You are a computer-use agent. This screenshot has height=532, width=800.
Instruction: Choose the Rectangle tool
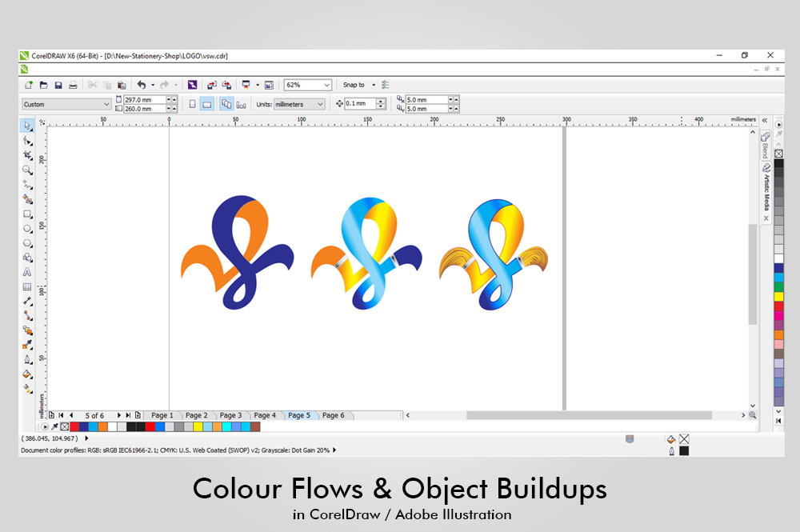27,214
